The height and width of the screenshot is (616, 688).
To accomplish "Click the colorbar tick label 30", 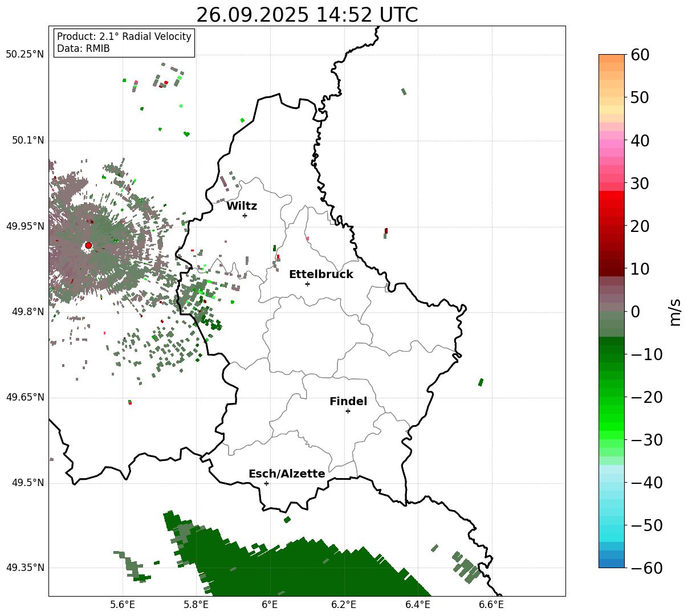I will click(x=640, y=183).
